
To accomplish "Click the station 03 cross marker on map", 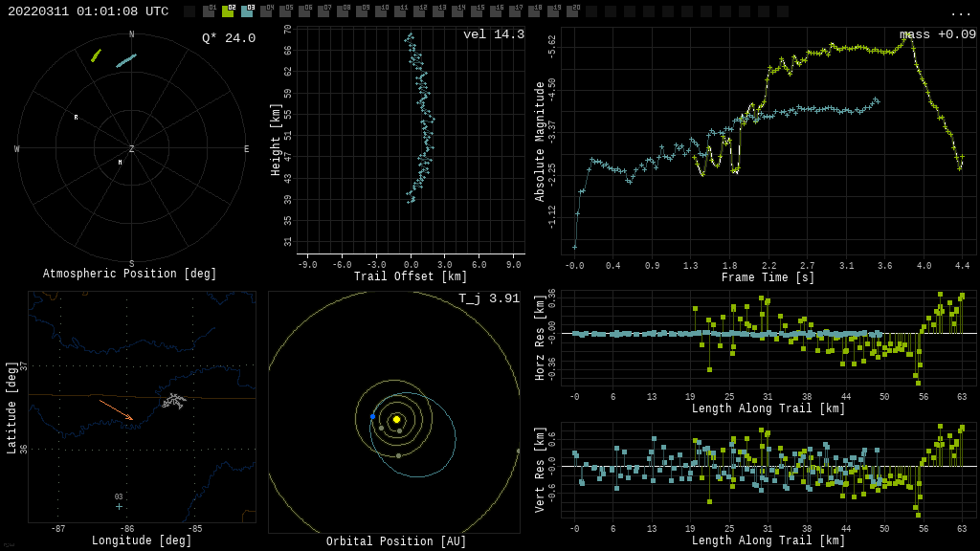I will coord(119,506).
